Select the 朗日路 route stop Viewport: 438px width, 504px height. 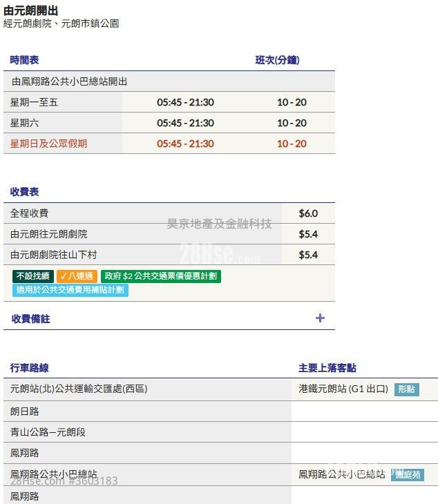click(x=25, y=411)
